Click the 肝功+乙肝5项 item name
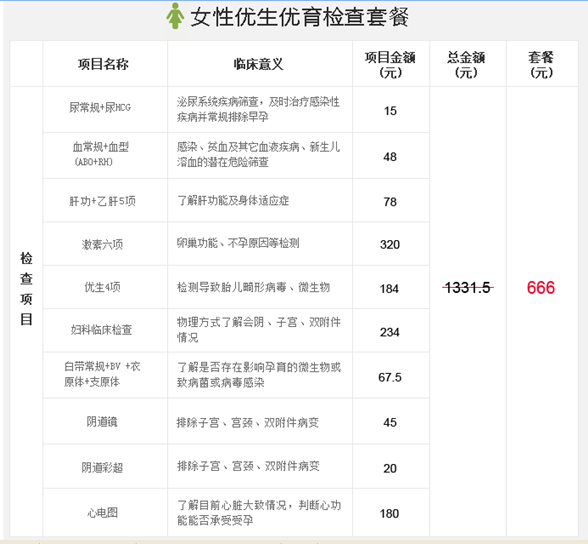Screen dimensions: 588x544 point(102,201)
